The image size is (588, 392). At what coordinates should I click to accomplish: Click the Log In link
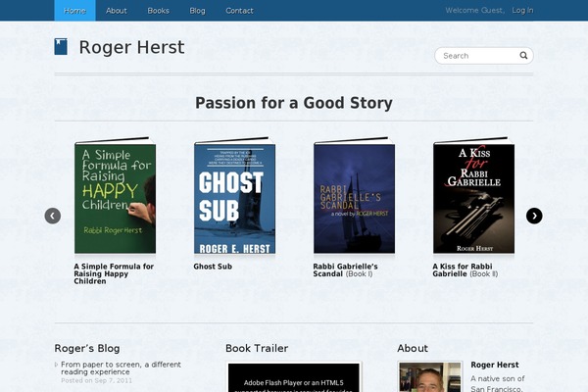point(522,11)
